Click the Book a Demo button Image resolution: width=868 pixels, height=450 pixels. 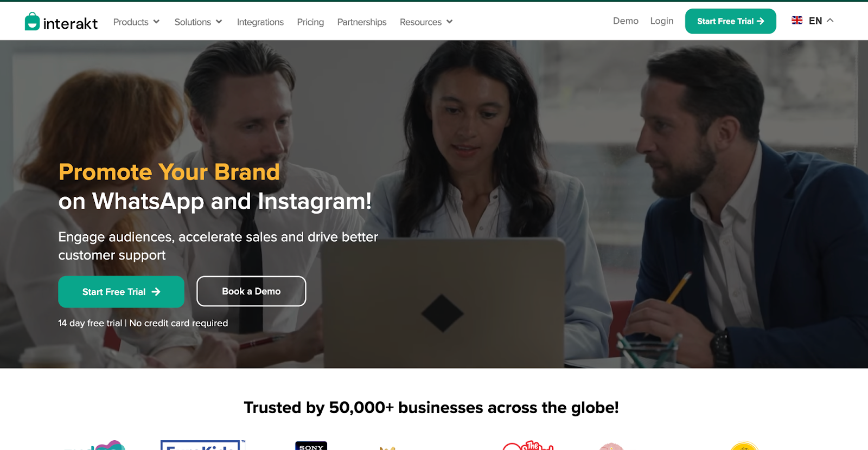[251, 291]
